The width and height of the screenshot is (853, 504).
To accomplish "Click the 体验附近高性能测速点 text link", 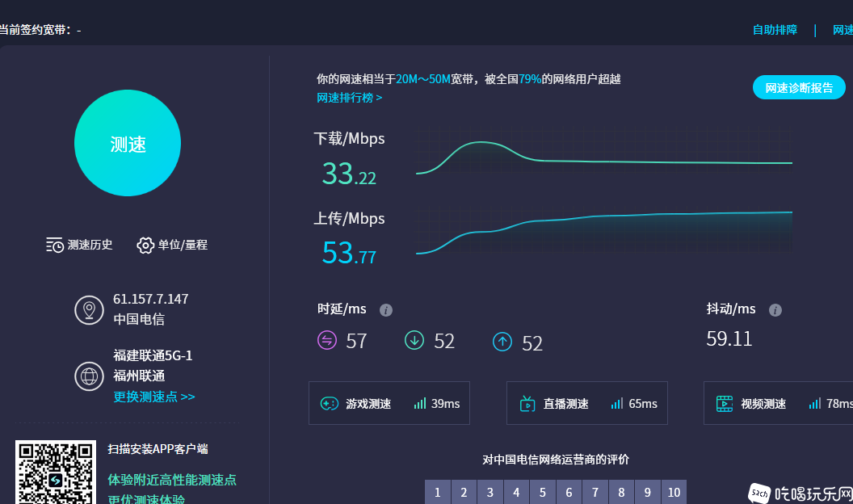I will tap(172, 480).
